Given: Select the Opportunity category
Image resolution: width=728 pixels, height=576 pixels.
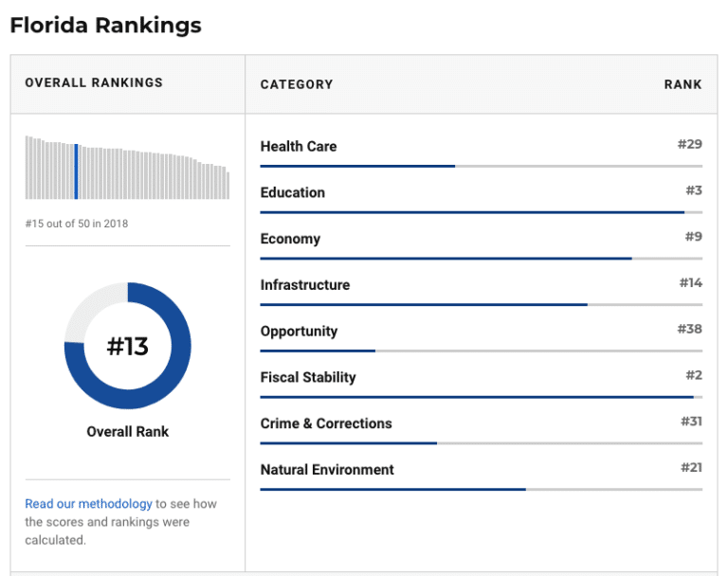Looking at the screenshot, I should [299, 332].
